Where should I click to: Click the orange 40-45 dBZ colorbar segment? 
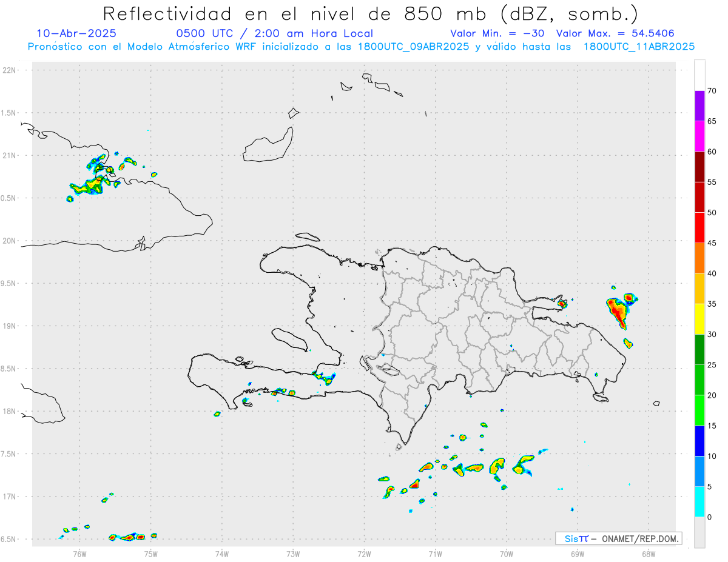pyautogui.click(x=699, y=258)
